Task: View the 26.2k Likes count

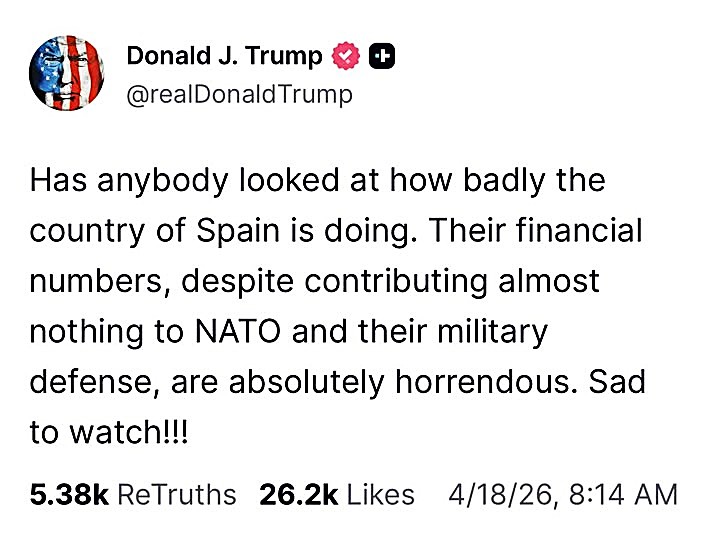Action: (x=295, y=494)
